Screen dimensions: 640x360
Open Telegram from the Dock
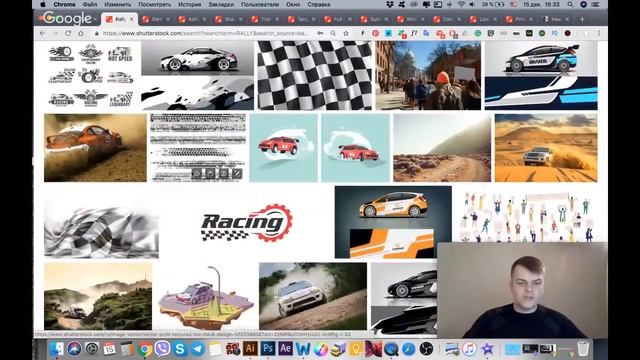pyautogui.click(x=198, y=349)
